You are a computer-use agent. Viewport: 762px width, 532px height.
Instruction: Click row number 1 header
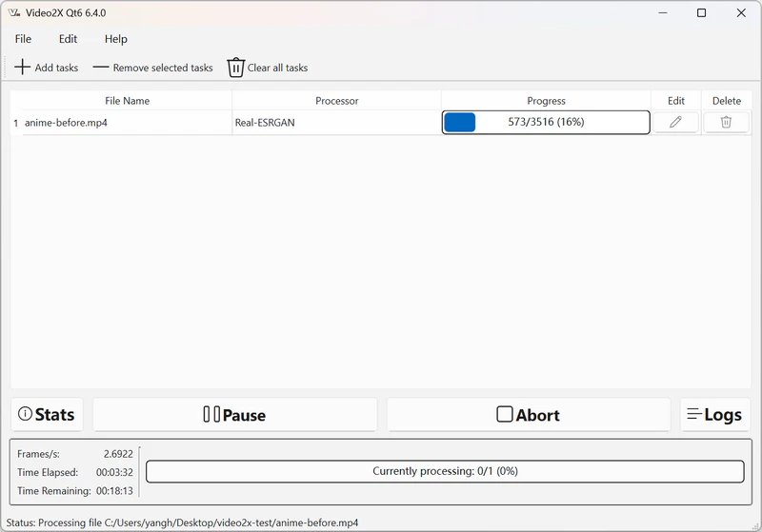[15, 123]
